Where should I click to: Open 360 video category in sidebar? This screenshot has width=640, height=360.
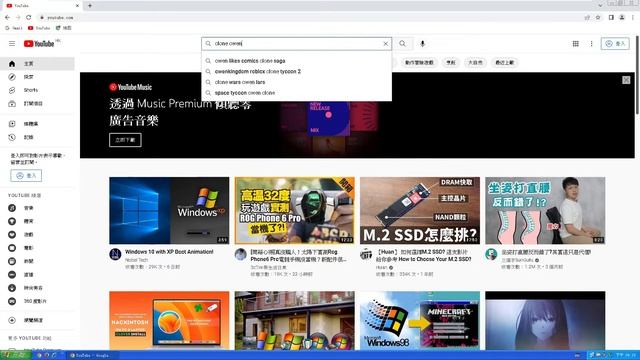(37, 301)
